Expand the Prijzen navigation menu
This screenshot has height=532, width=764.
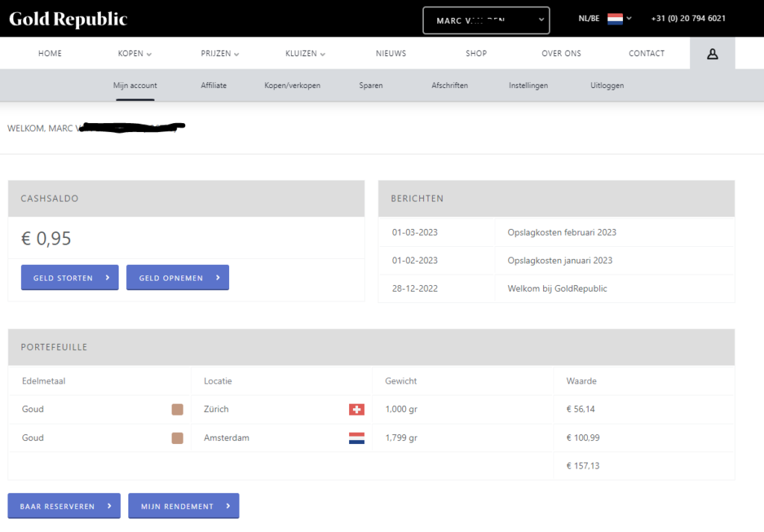pyautogui.click(x=220, y=54)
